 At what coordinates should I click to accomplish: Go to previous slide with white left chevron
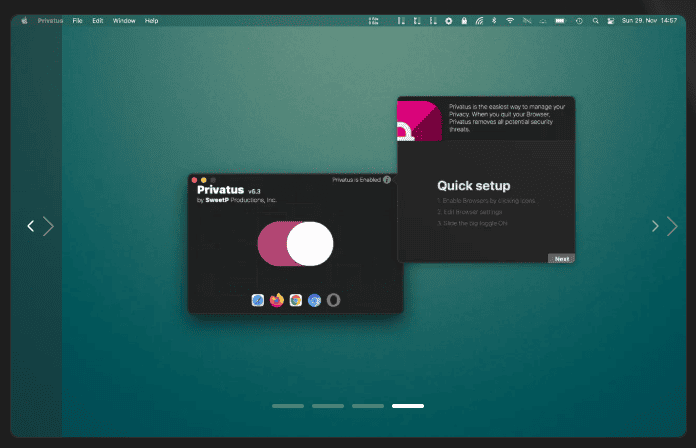tap(31, 226)
